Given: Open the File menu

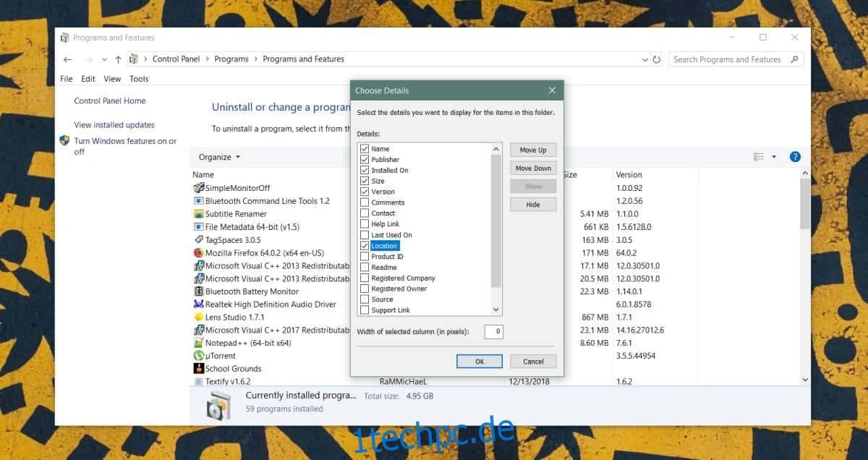Looking at the screenshot, I should [67, 79].
